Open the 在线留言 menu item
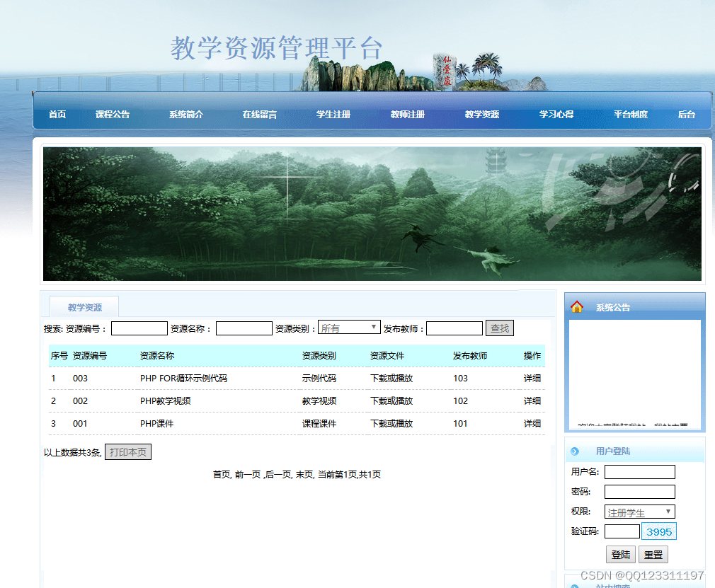The height and width of the screenshot is (588, 715). click(260, 115)
